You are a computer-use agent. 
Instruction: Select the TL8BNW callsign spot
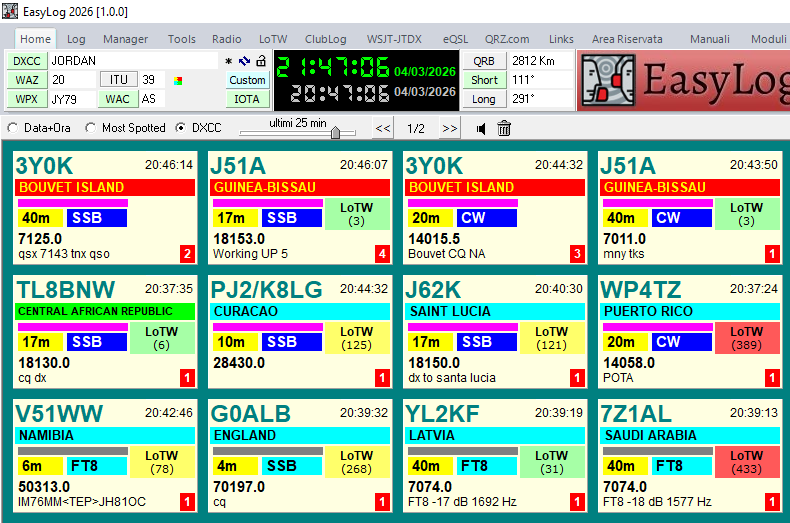(x=105, y=332)
